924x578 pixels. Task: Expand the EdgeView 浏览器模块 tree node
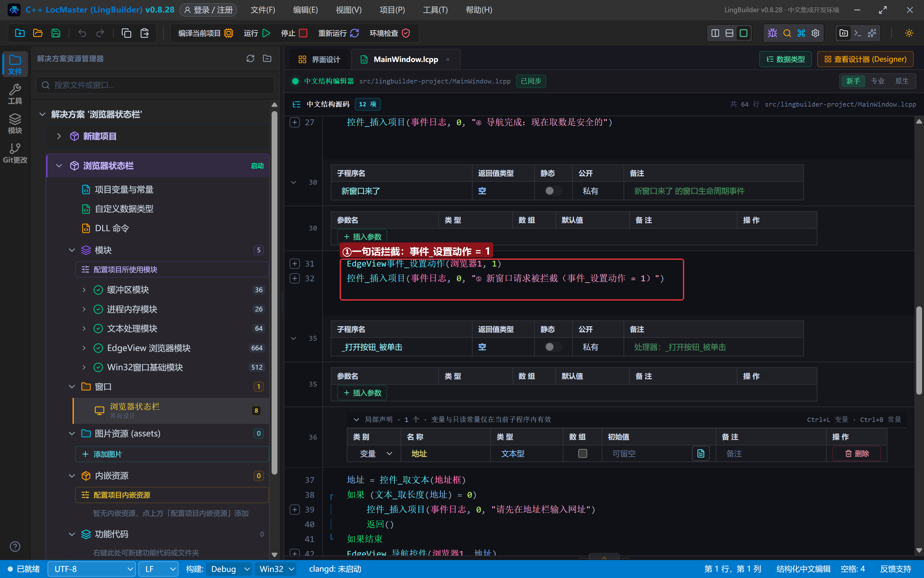84,348
